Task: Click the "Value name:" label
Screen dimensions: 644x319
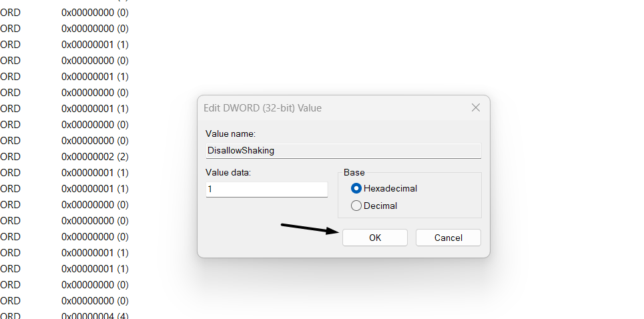Action: pos(230,134)
